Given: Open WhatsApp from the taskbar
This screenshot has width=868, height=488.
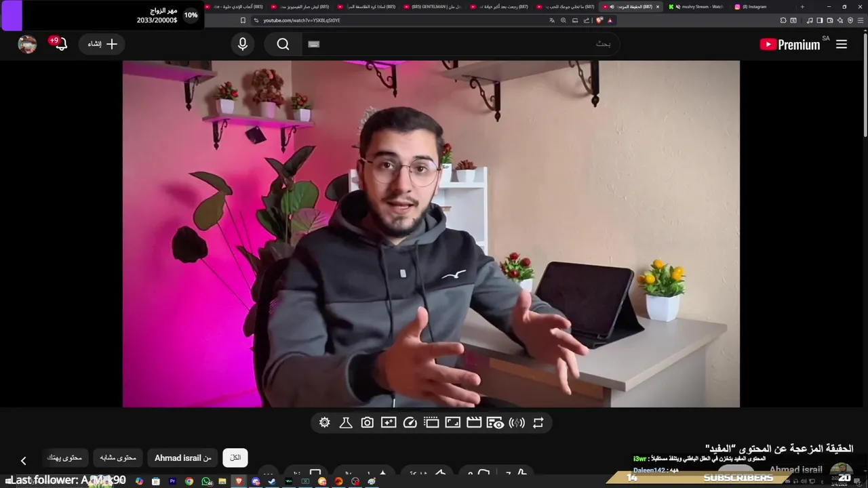Looking at the screenshot, I should 207,481.
